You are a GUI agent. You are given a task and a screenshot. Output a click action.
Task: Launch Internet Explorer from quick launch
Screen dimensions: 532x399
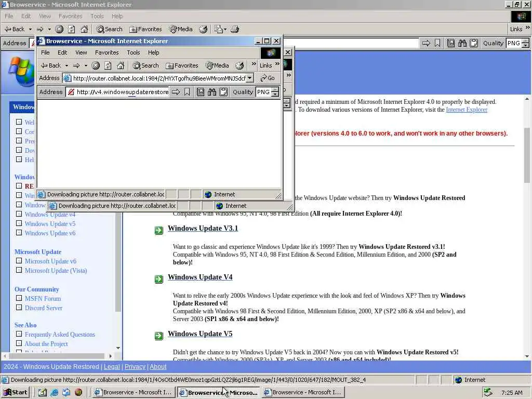click(x=54, y=393)
